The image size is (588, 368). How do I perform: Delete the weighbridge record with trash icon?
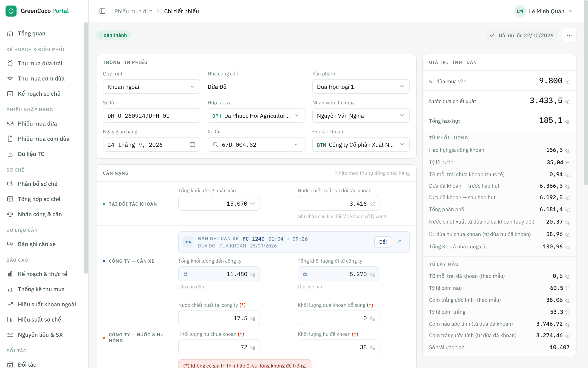click(x=400, y=242)
